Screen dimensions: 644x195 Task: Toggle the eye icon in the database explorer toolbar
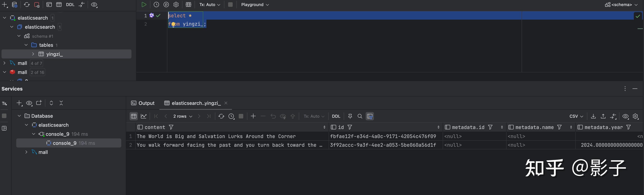pos(94,5)
